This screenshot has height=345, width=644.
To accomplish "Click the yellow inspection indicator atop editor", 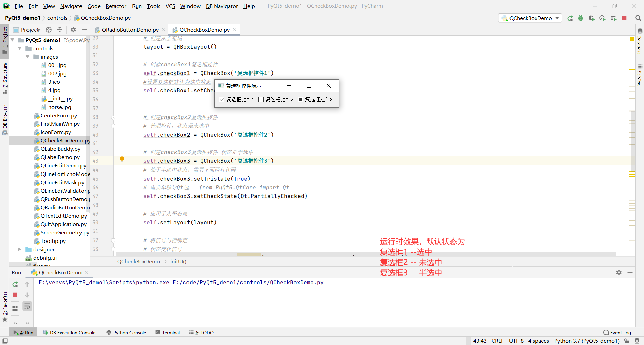I will pyautogui.click(x=632, y=39).
